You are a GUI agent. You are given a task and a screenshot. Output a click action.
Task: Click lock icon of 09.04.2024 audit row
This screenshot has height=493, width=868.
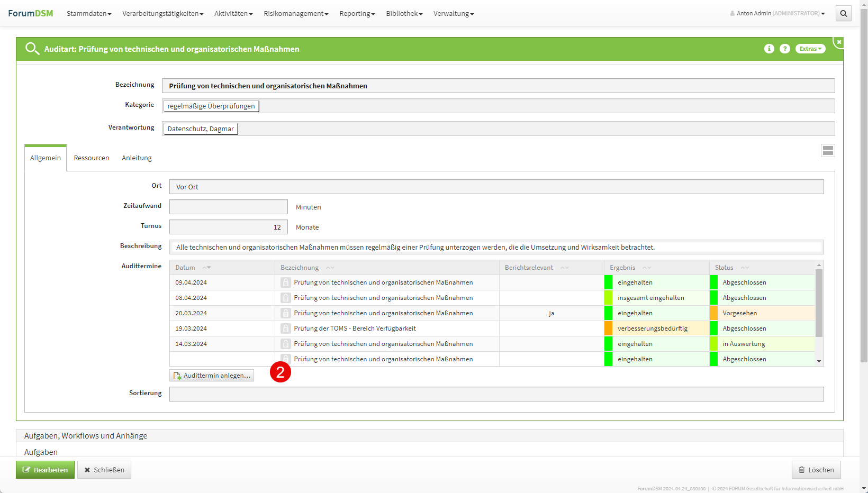point(286,282)
